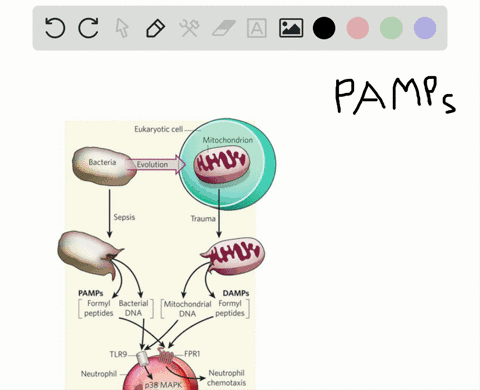The image size is (480, 390).
Task: Click the 'Formyl peptides' label under PAMPs
Action: click(x=99, y=308)
